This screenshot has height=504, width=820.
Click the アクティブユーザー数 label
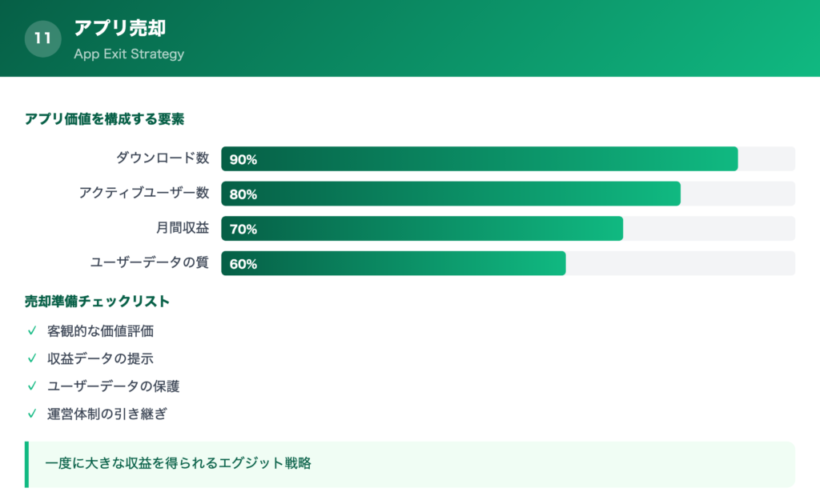tap(144, 193)
